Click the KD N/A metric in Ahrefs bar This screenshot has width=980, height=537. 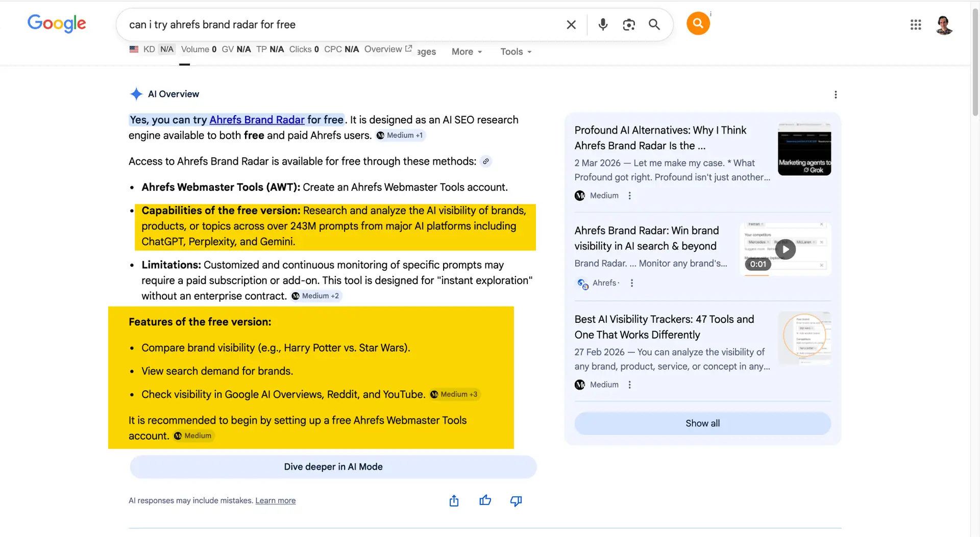(159, 49)
